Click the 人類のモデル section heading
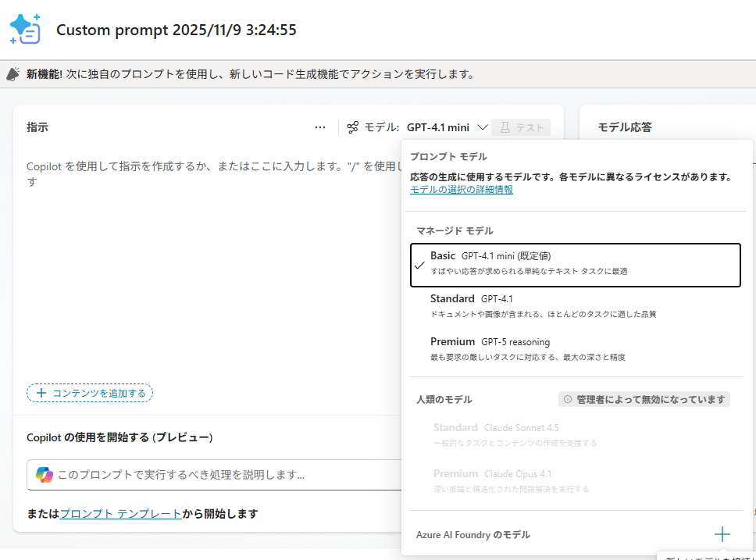Image resolution: width=756 pixels, height=560 pixels. 444,399
